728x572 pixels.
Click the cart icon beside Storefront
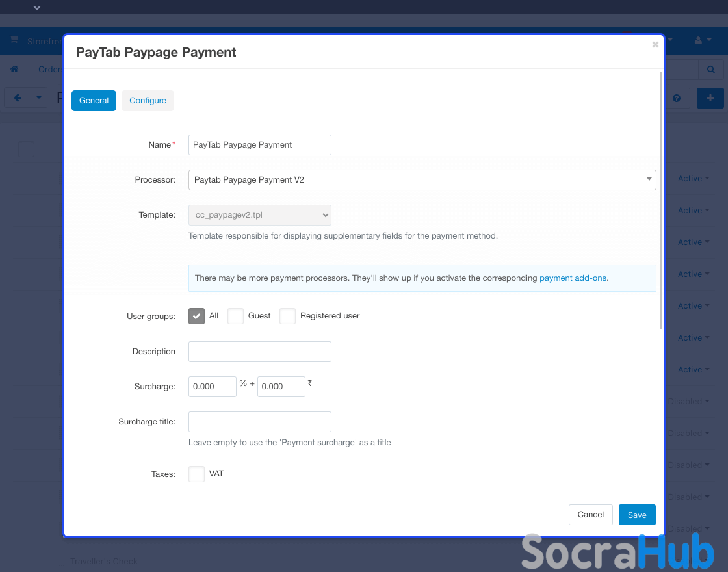click(x=14, y=40)
